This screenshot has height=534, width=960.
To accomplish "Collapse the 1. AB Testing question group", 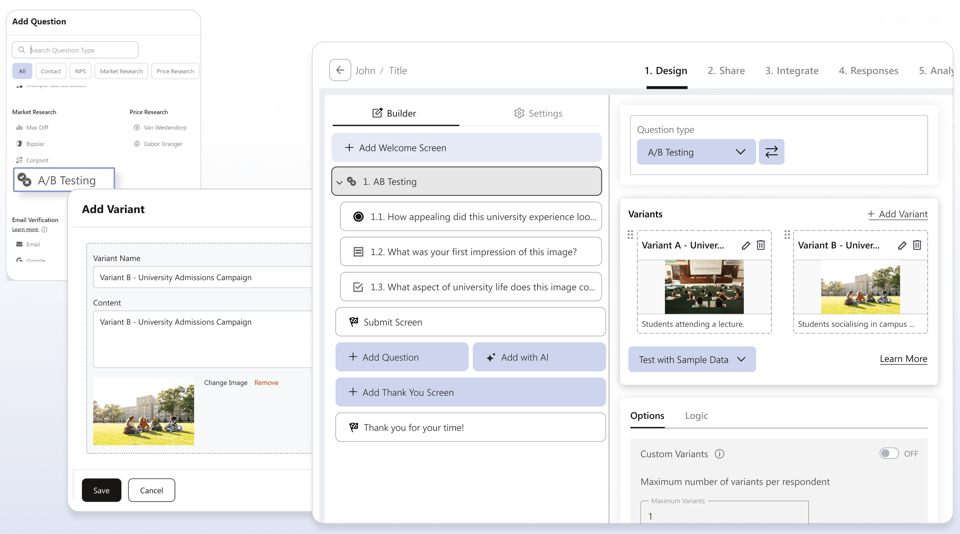I will click(x=339, y=182).
